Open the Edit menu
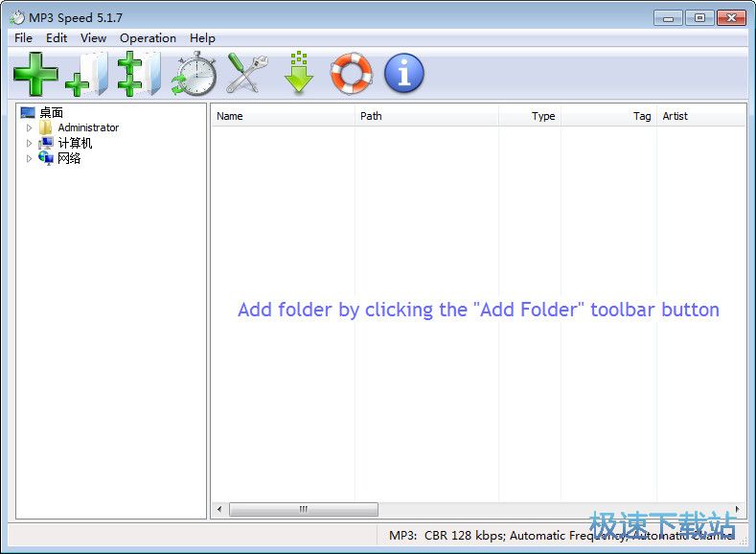This screenshot has height=554, width=756. (x=57, y=38)
